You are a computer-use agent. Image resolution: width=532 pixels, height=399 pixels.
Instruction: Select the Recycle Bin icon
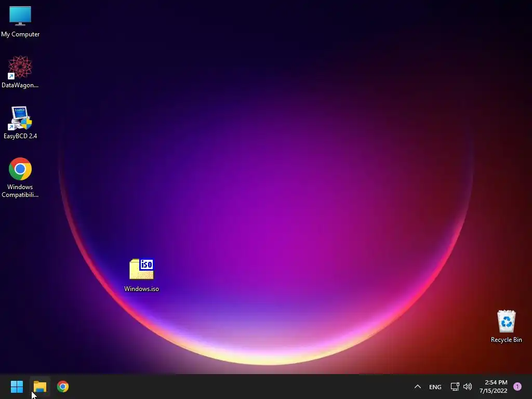point(506,321)
